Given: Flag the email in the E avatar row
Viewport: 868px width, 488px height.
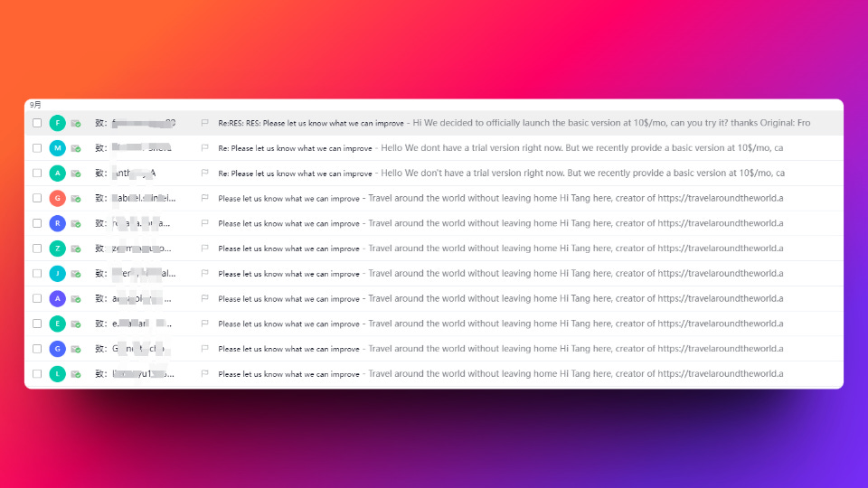Looking at the screenshot, I should 205,324.
